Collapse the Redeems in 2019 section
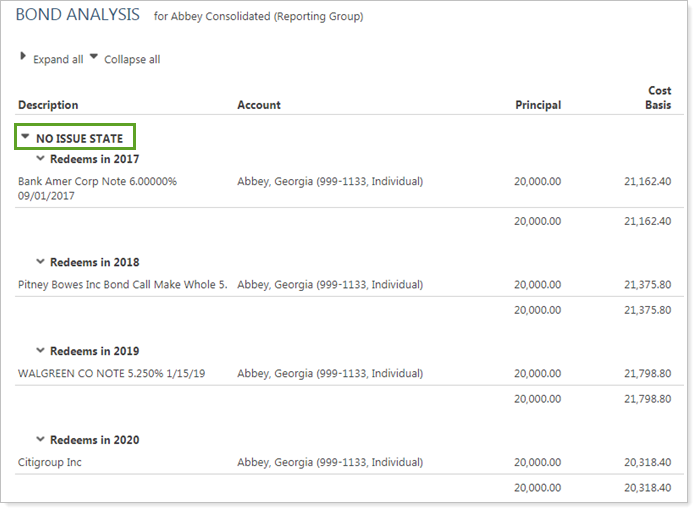This screenshot has height=512, width=697. click(x=41, y=351)
